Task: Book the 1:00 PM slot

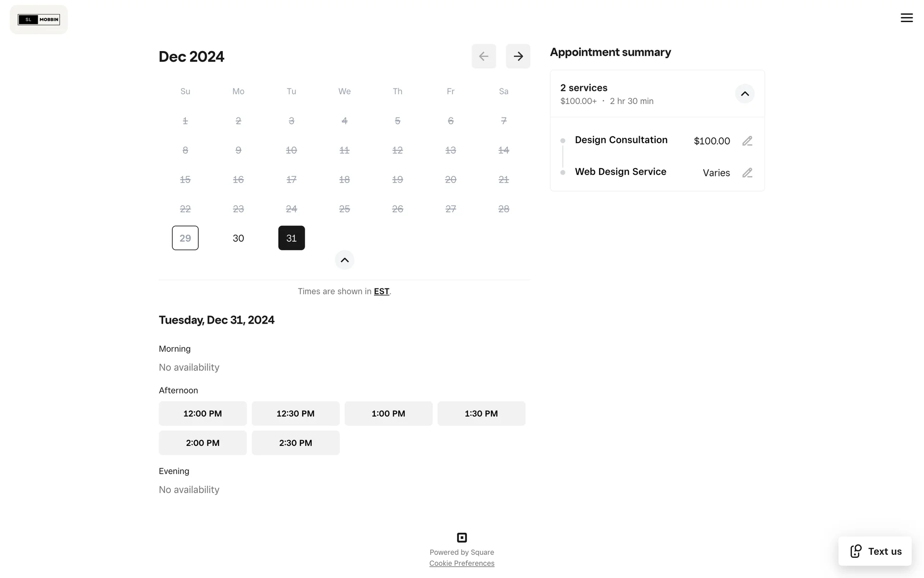Action: pyautogui.click(x=388, y=414)
